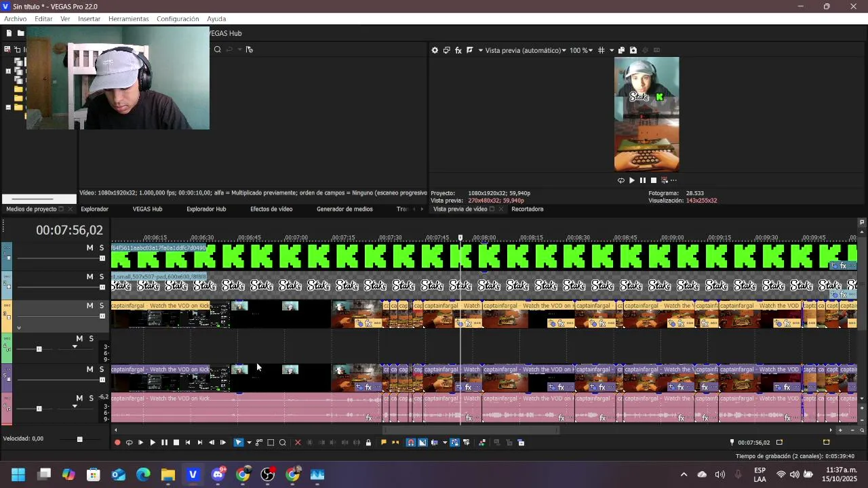Viewport: 868px width, 488px height.
Task: Open Vista previa (automático) quality dropdown
Action: (x=526, y=50)
